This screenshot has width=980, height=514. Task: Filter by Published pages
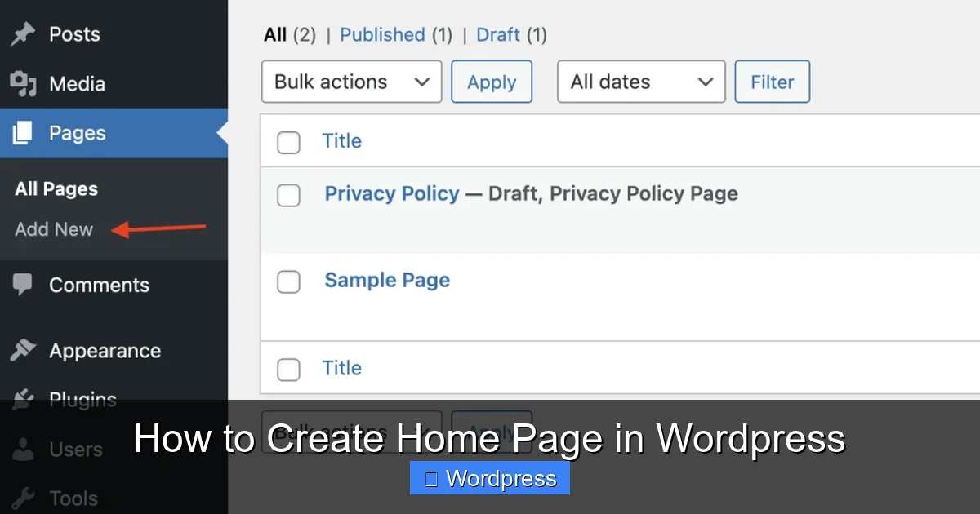(x=382, y=35)
